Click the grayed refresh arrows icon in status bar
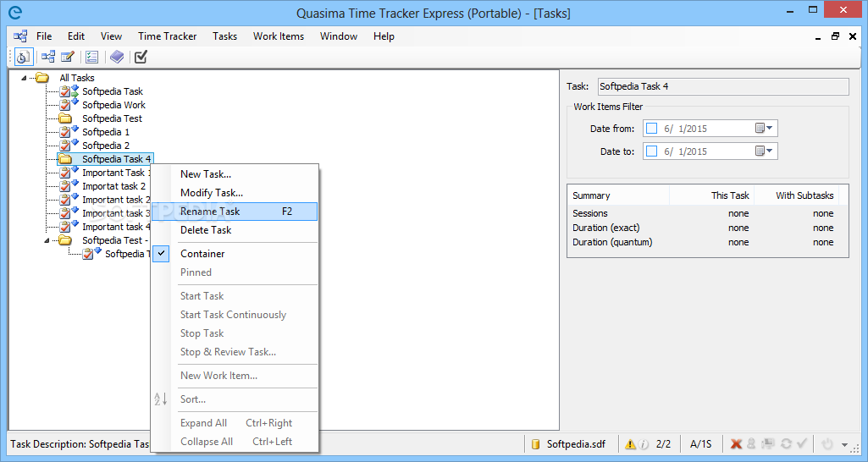 tap(786, 443)
